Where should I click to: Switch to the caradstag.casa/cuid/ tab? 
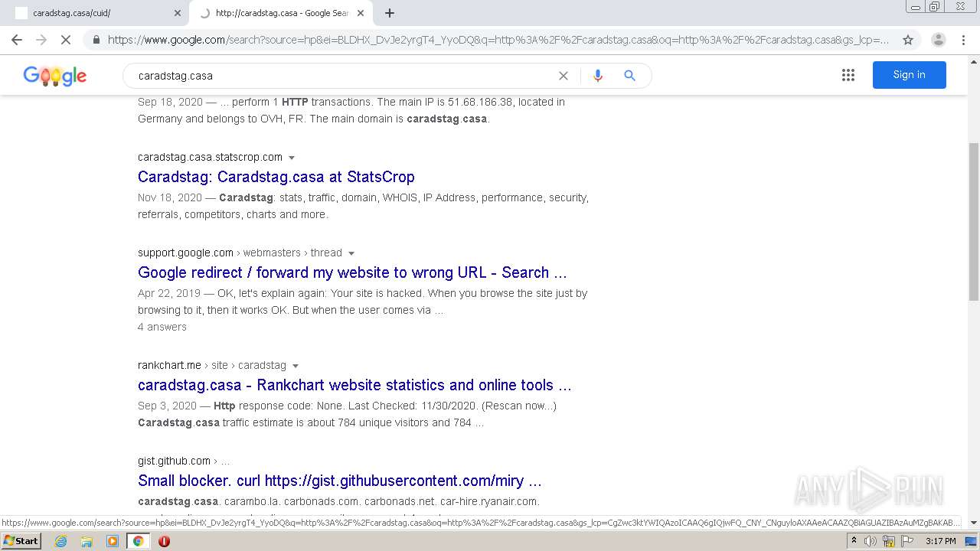coord(93,13)
